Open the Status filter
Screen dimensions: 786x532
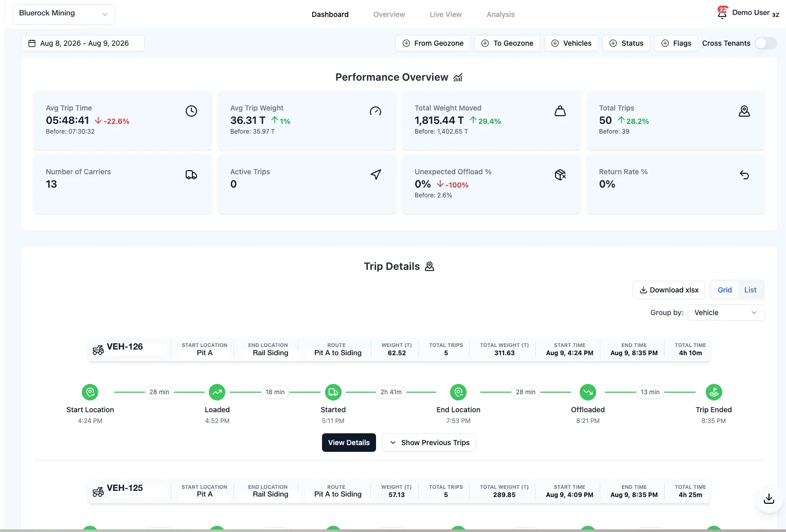(x=626, y=43)
